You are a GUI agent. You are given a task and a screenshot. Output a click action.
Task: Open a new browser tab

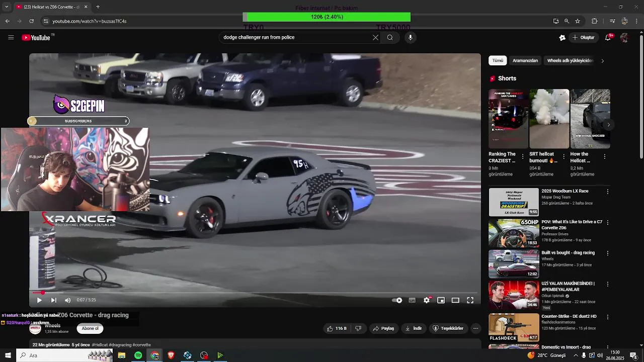(x=98, y=7)
